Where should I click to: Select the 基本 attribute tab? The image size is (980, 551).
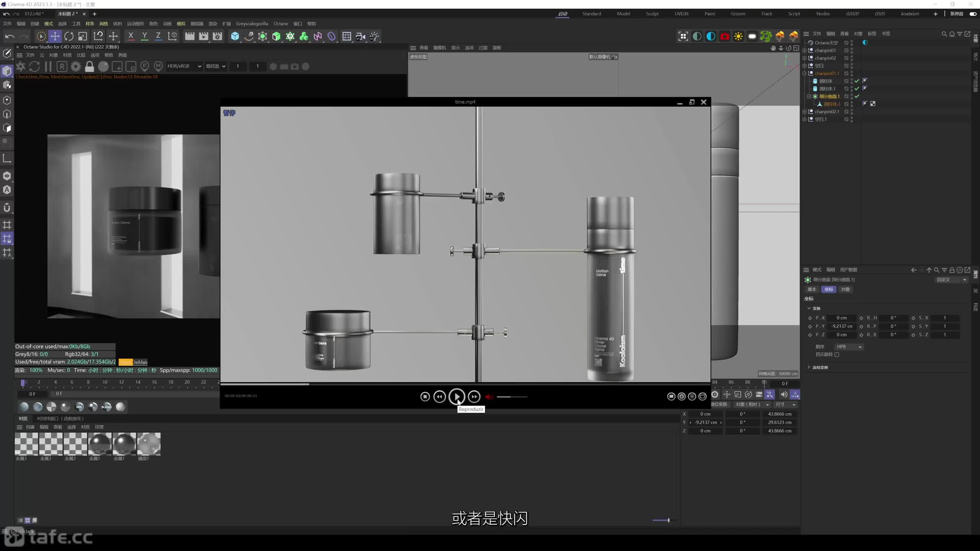[x=812, y=289]
